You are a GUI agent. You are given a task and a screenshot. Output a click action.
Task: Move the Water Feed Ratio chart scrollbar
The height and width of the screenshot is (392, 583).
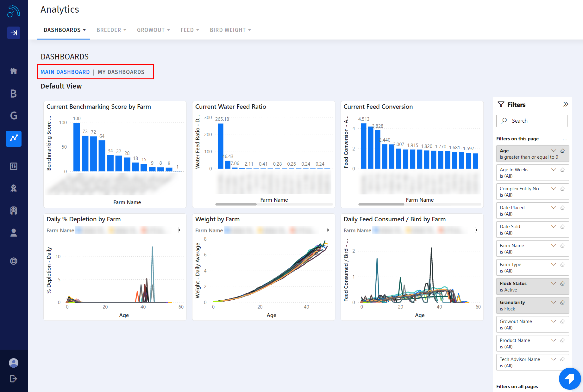pos(236,205)
